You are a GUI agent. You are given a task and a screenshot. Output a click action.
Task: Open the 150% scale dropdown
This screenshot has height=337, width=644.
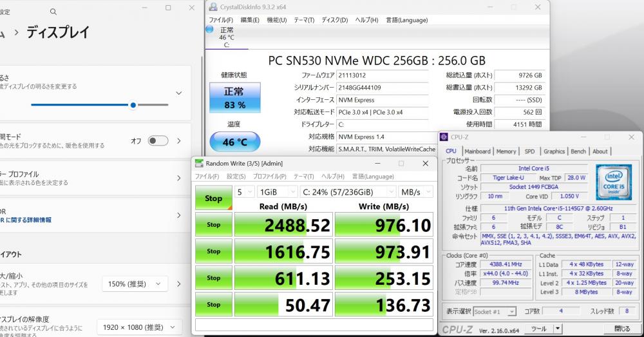pyautogui.click(x=135, y=284)
